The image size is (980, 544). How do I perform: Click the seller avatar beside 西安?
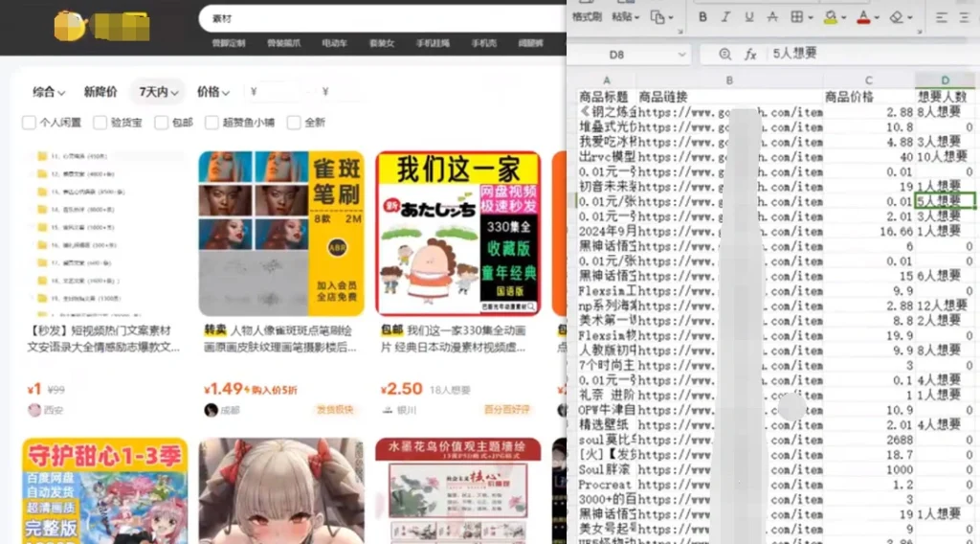pos(34,410)
